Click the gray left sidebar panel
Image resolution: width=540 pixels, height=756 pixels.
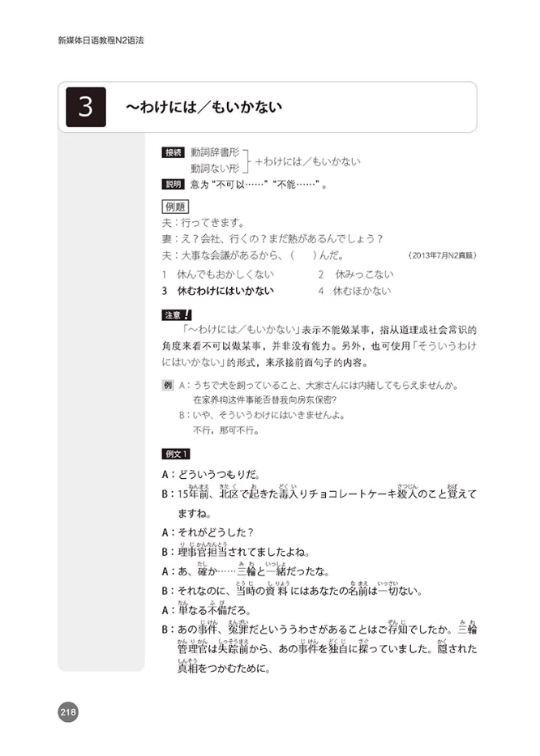pyautogui.click(x=101, y=402)
